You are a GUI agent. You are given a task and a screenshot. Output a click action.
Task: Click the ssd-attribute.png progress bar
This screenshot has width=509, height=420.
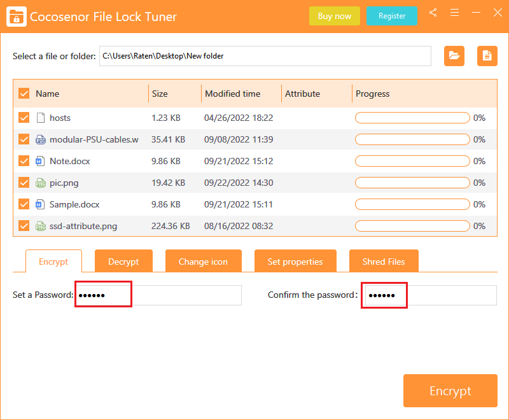tap(412, 226)
